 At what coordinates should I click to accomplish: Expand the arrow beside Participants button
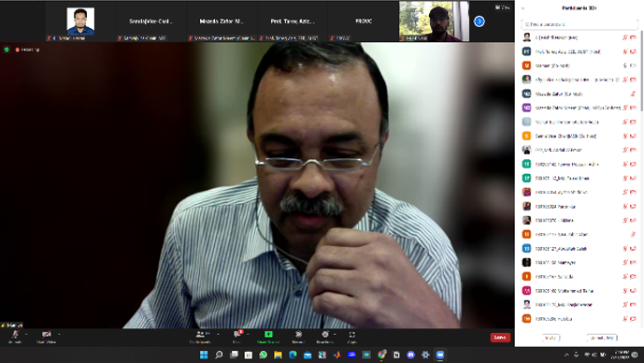pyautogui.click(x=218, y=334)
